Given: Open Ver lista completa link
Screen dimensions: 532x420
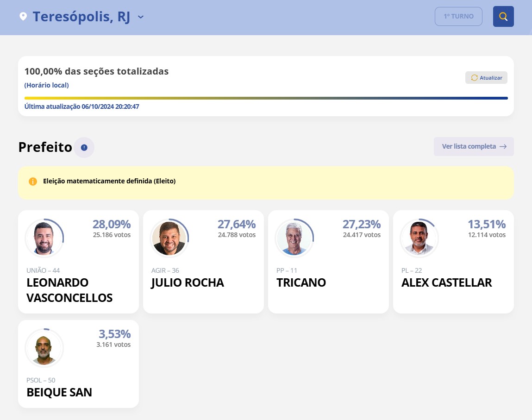Looking at the screenshot, I should coord(469,146).
